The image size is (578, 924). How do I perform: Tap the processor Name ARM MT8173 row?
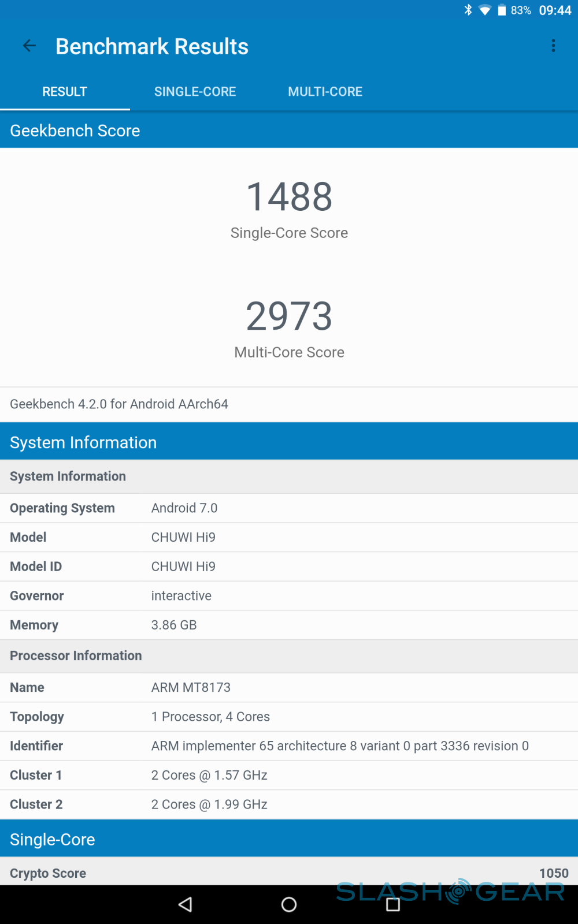(289, 687)
